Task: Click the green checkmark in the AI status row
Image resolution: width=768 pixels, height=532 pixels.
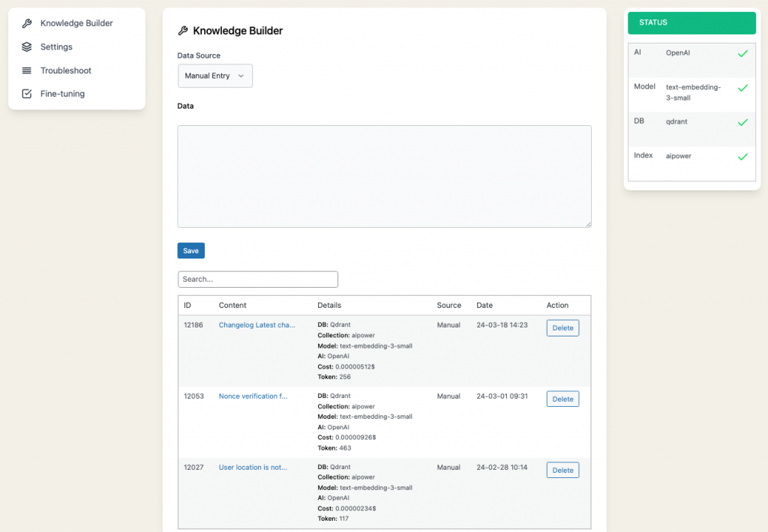Action: point(742,54)
